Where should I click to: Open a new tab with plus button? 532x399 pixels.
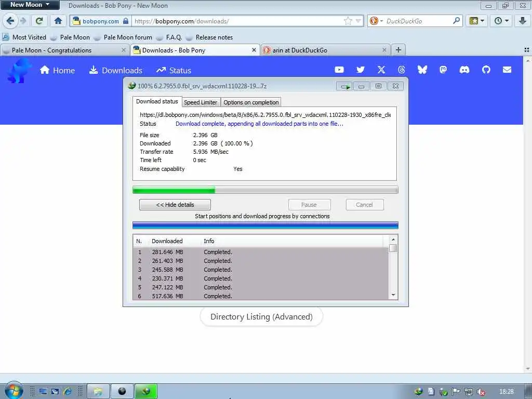pos(398,50)
